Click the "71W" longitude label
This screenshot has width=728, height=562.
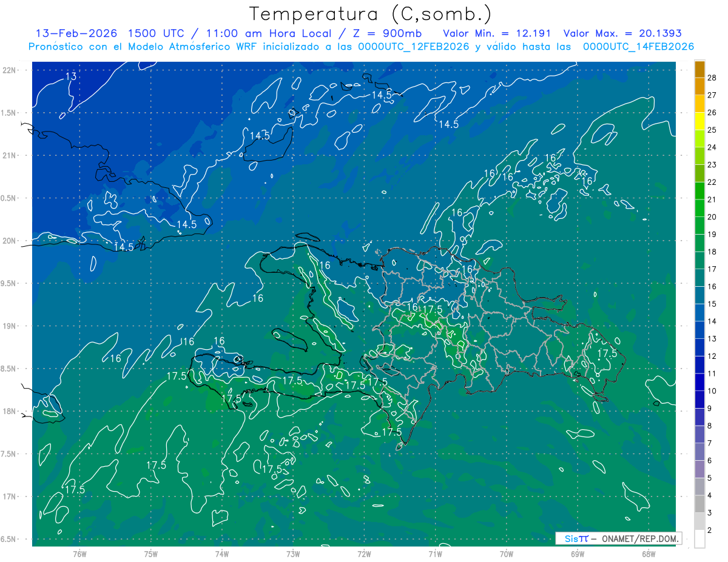coord(435,554)
